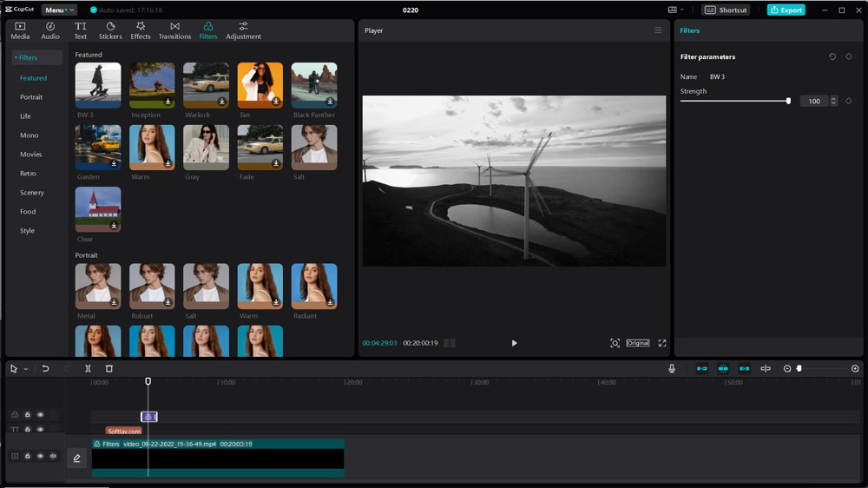The height and width of the screenshot is (488, 868).
Task: Download the Garden filter
Action: pyautogui.click(x=114, y=163)
